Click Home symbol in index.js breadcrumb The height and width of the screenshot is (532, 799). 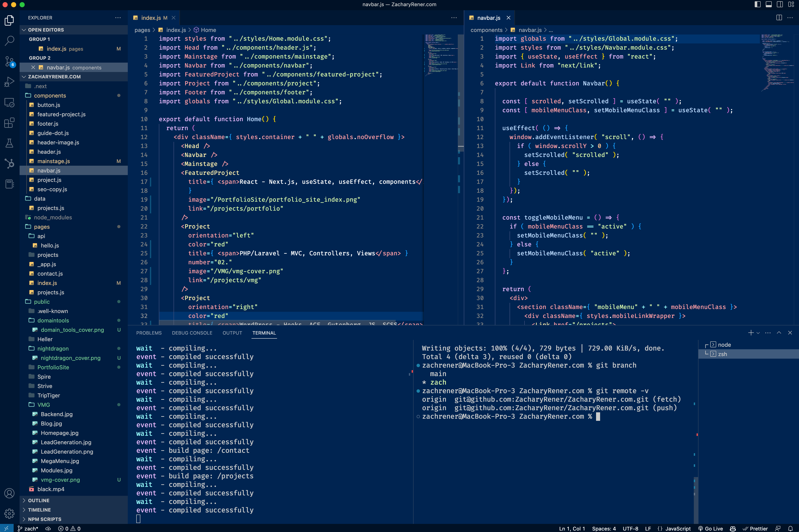[205, 30]
